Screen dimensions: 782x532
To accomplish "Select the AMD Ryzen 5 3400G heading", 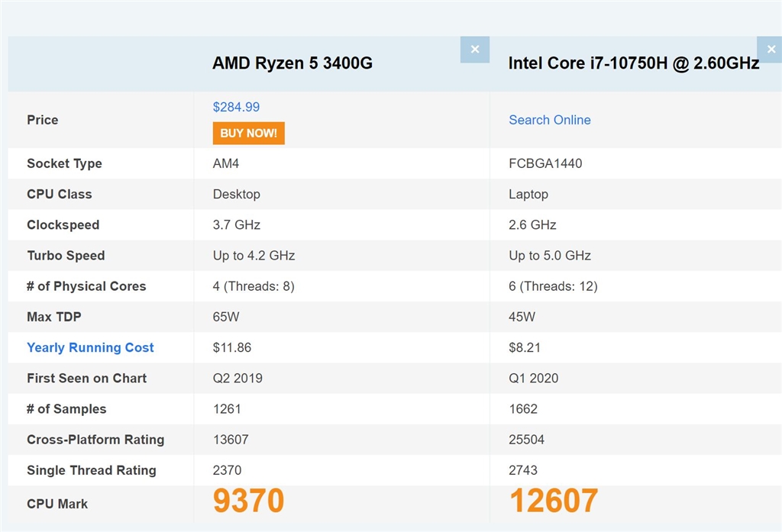I will pos(292,63).
